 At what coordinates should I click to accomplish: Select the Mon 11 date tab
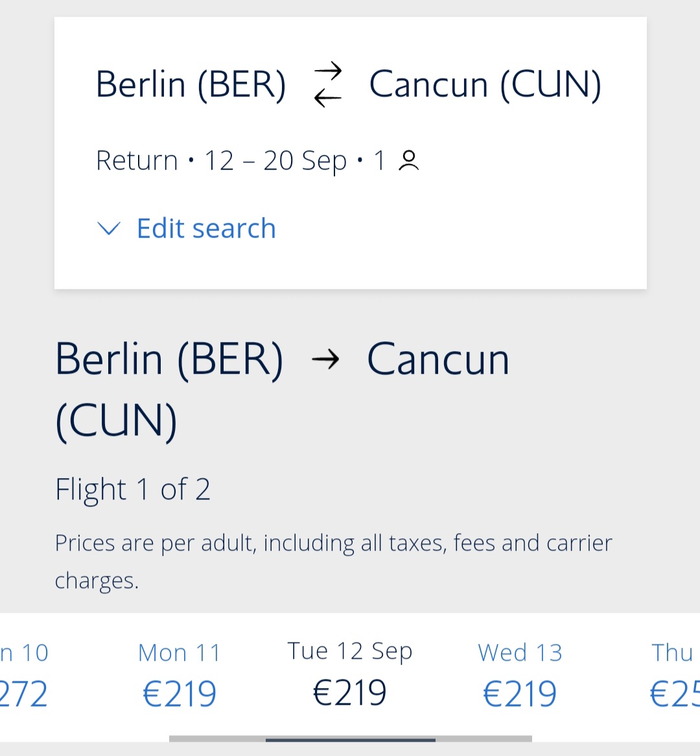[180, 675]
